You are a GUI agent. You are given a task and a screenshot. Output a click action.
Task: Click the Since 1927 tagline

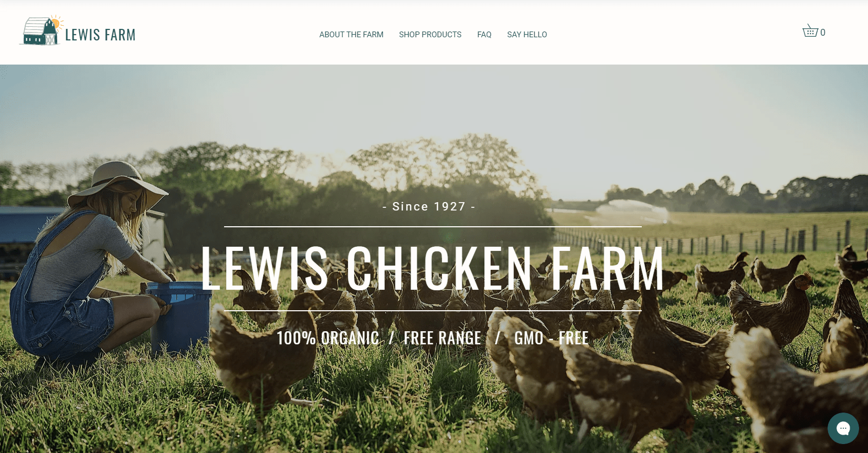429,207
